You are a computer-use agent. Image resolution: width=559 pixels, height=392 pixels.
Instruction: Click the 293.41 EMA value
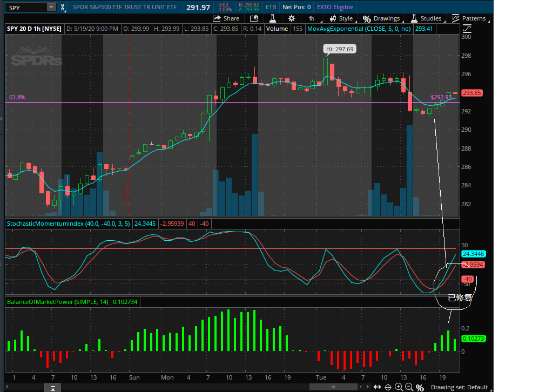point(424,29)
